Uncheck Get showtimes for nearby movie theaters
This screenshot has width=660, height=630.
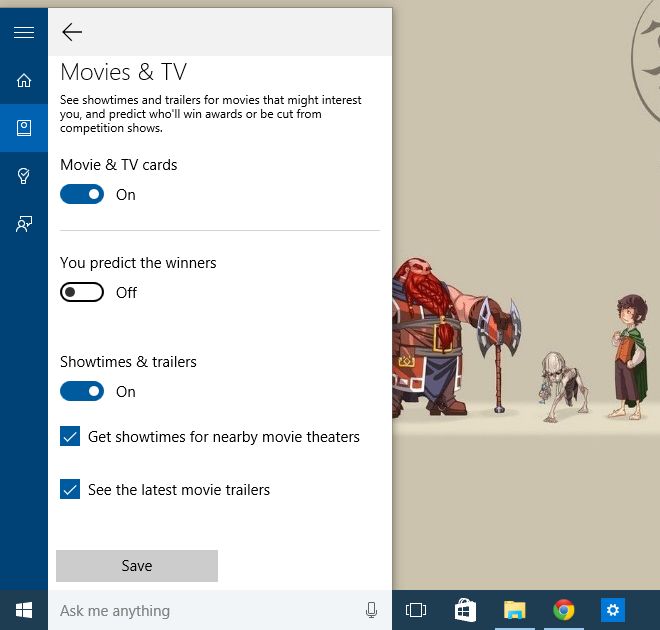coord(70,436)
